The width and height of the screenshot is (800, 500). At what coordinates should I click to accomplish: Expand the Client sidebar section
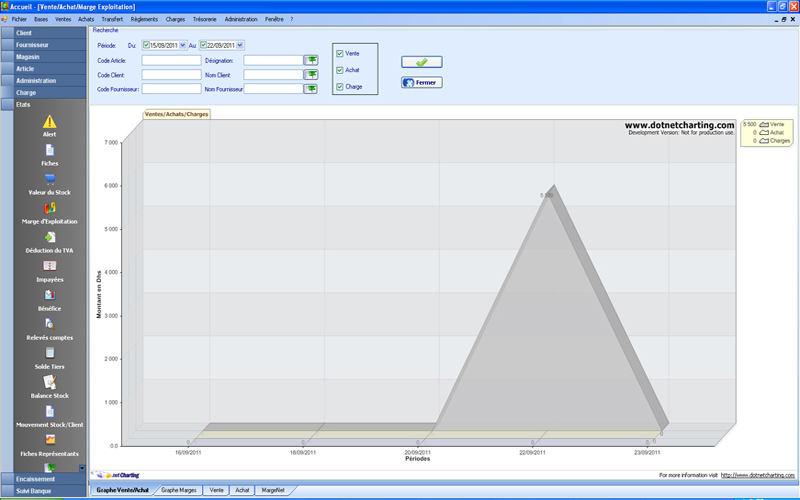tap(43, 33)
